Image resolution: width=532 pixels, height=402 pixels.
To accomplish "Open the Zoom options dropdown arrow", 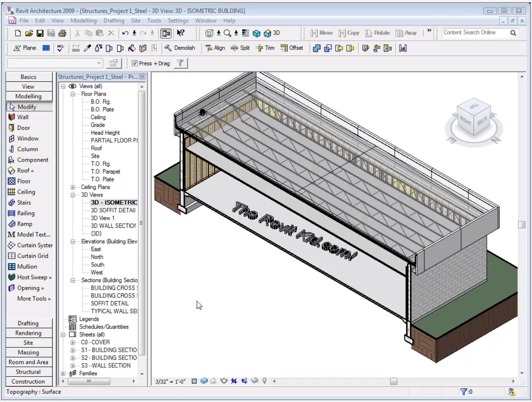I will (x=236, y=33).
